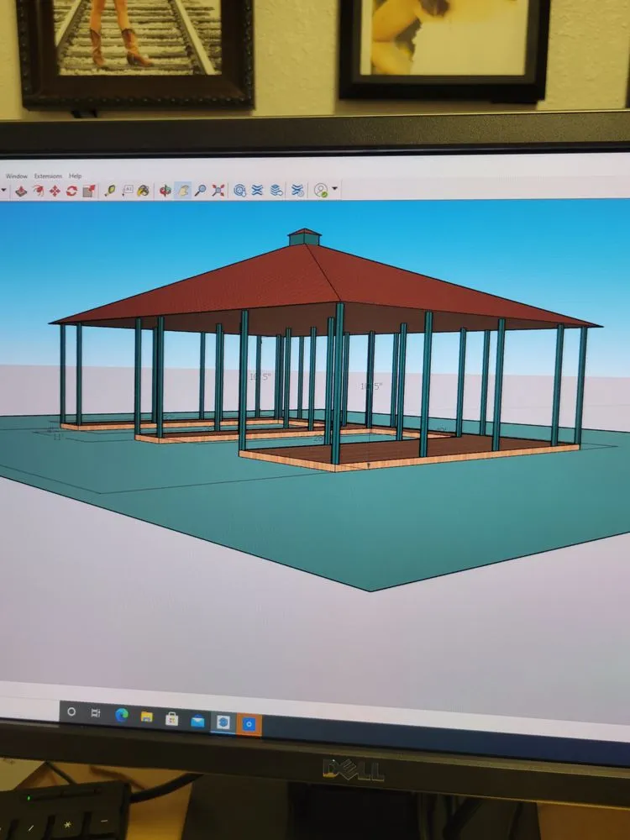This screenshot has height=840, width=630.
Task: Select the Pan hand tool
Action: tap(182, 191)
